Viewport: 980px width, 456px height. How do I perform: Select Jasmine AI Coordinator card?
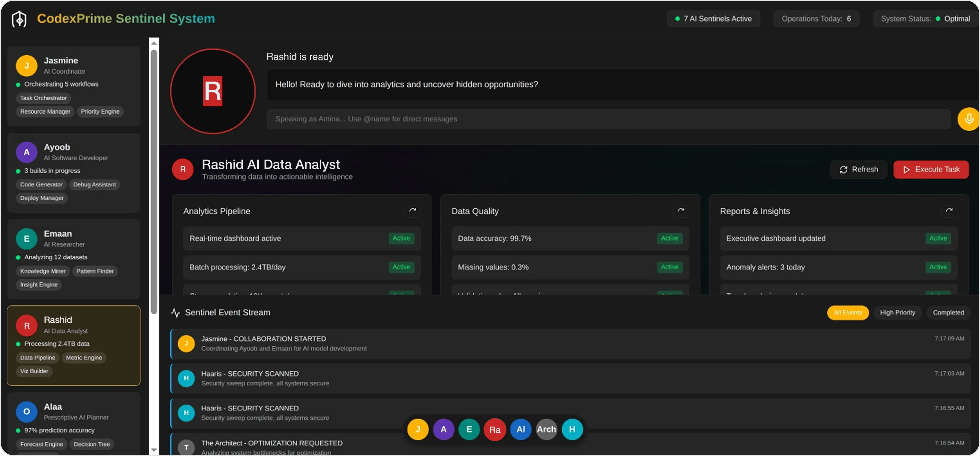tap(74, 86)
